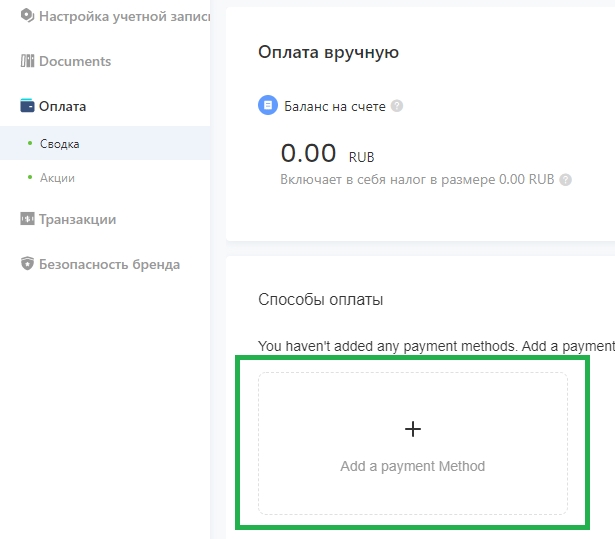Click the Add a payment Method text
Screen dimensions: 615x539
click(x=413, y=466)
